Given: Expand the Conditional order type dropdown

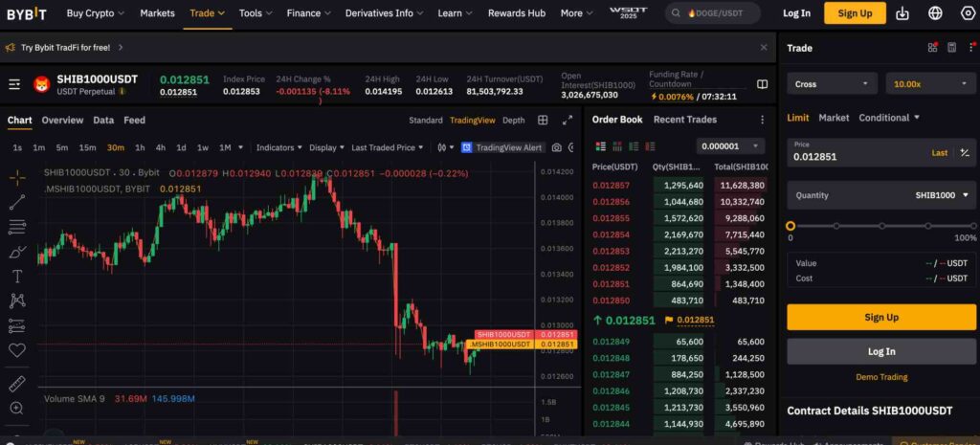Looking at the screenshot, I should (x=889, y=118).
